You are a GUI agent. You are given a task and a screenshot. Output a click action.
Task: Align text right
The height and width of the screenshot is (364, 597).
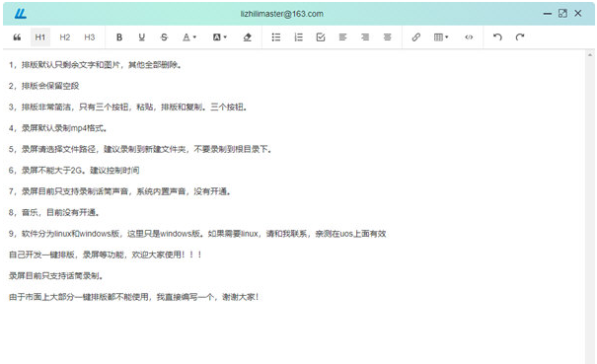[365, 36]
